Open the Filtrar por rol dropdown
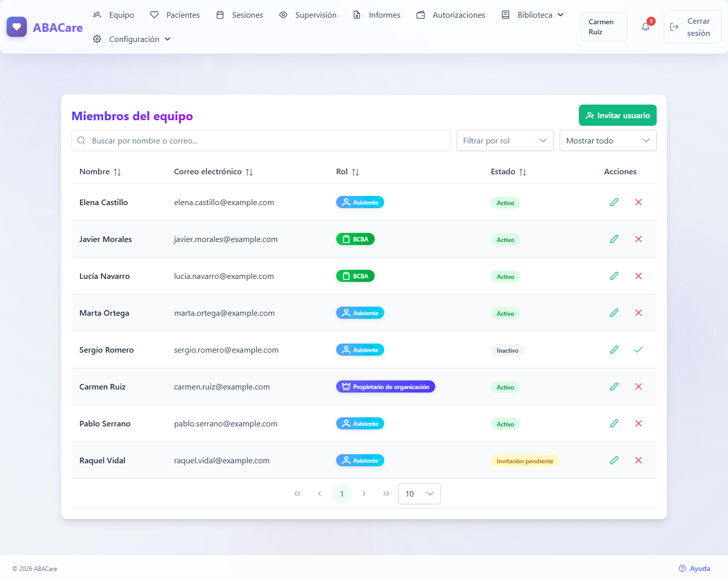 tap(505, 140)
